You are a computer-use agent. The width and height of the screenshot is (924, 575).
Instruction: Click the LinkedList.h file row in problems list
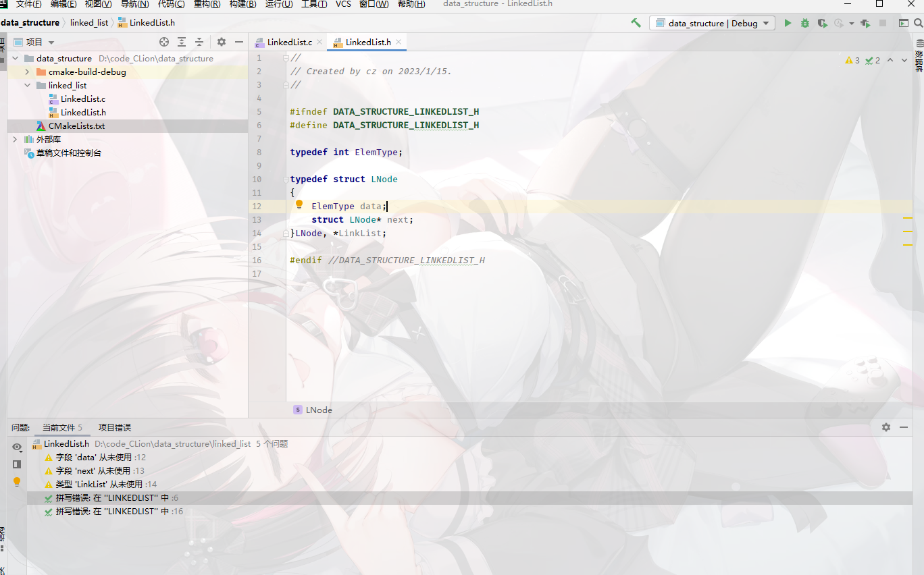[x=160, y=444]
